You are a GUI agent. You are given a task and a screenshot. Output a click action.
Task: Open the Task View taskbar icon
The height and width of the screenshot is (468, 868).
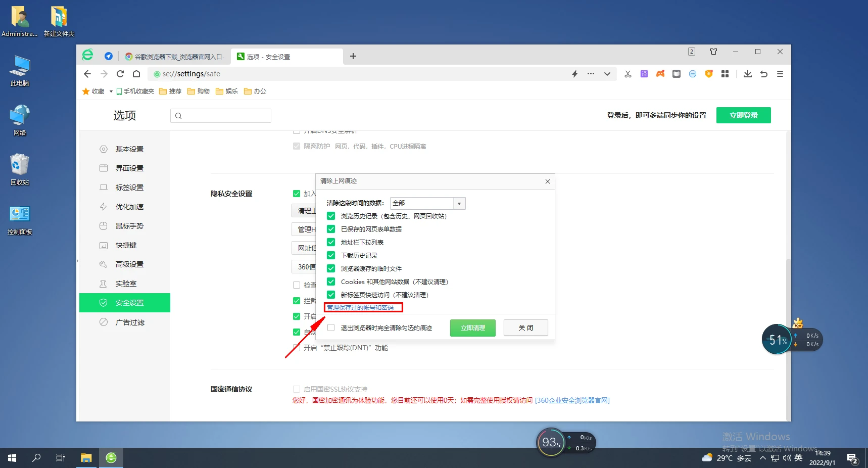pyautogui.click(x=61, y=458)
